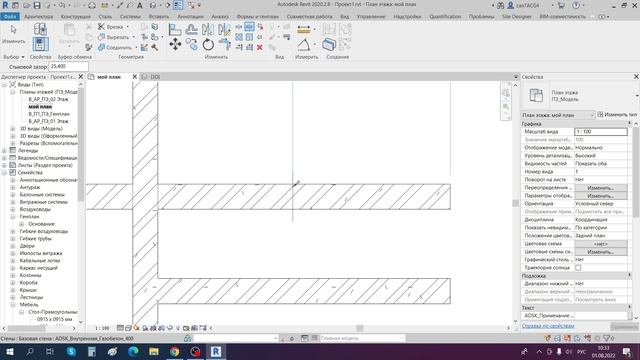Expand the Двери family node
640x360 pixels.
[13, 246]
